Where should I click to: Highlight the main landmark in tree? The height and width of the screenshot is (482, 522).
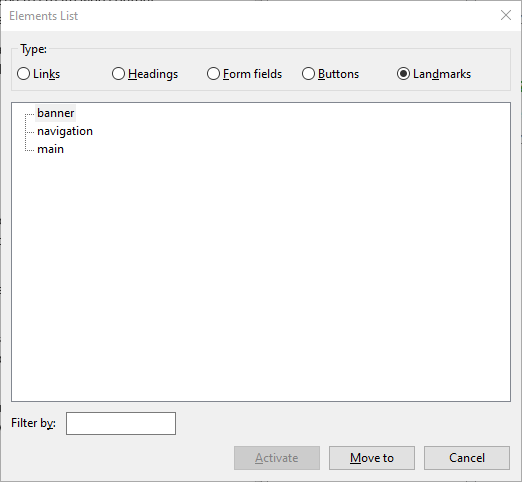[x=50, y=149]
